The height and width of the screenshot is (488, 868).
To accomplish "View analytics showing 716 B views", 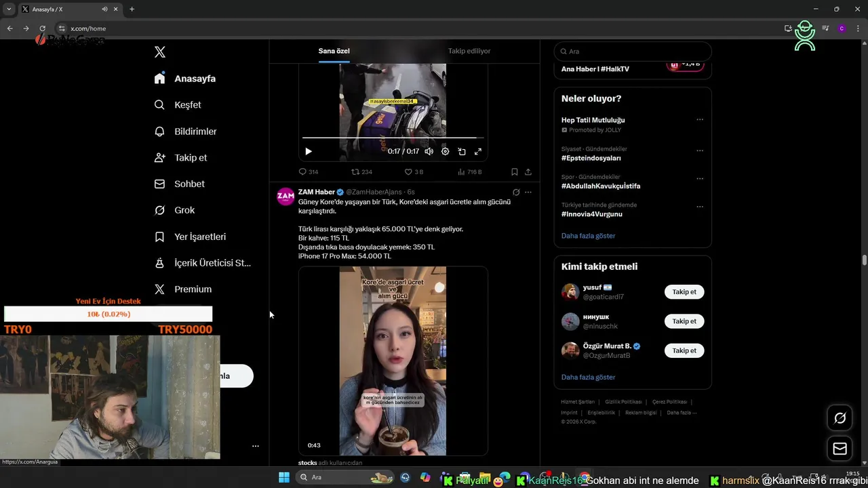I will 469,172.
